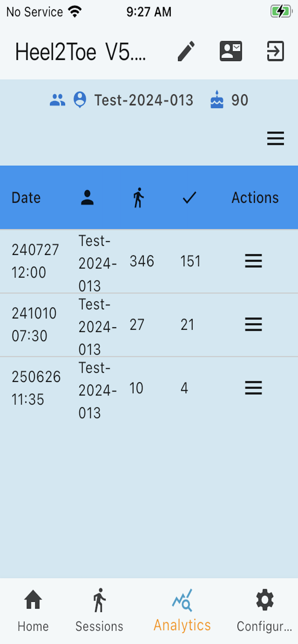Open actions menu for 241010 session
298x644 pixels.
pyautogui.click(x=253, y=324)
